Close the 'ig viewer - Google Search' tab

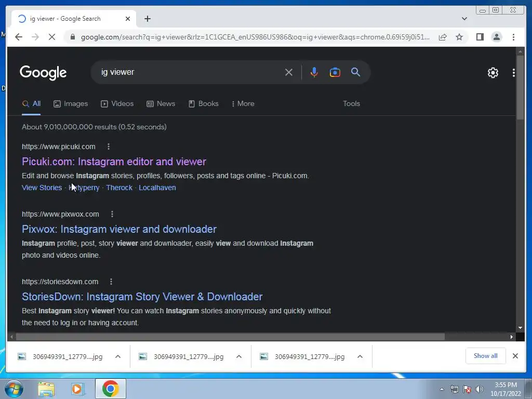tap(128, 19)
